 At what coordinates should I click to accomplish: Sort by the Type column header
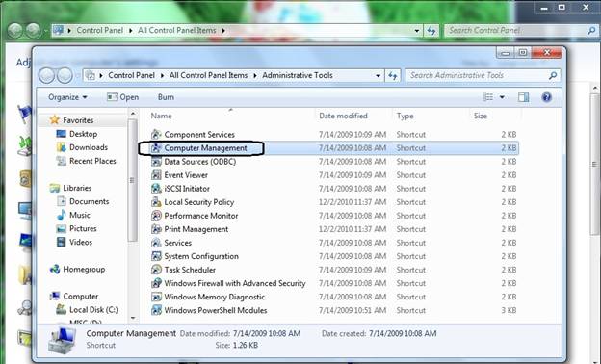tap(405, 116)
